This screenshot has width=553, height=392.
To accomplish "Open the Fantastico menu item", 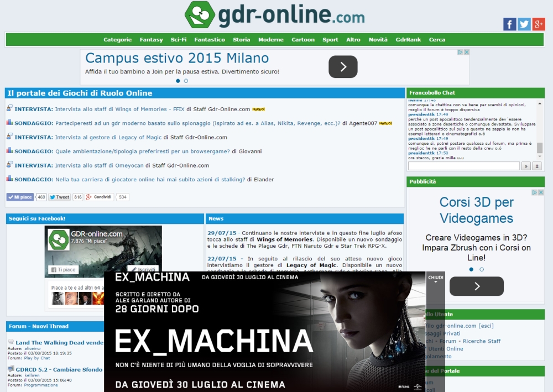I will [x=210, y=39].
